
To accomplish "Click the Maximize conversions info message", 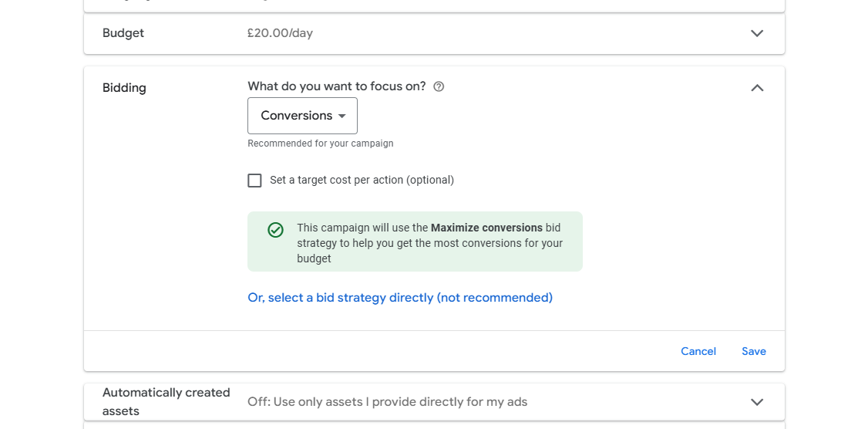I will (429, 243).
